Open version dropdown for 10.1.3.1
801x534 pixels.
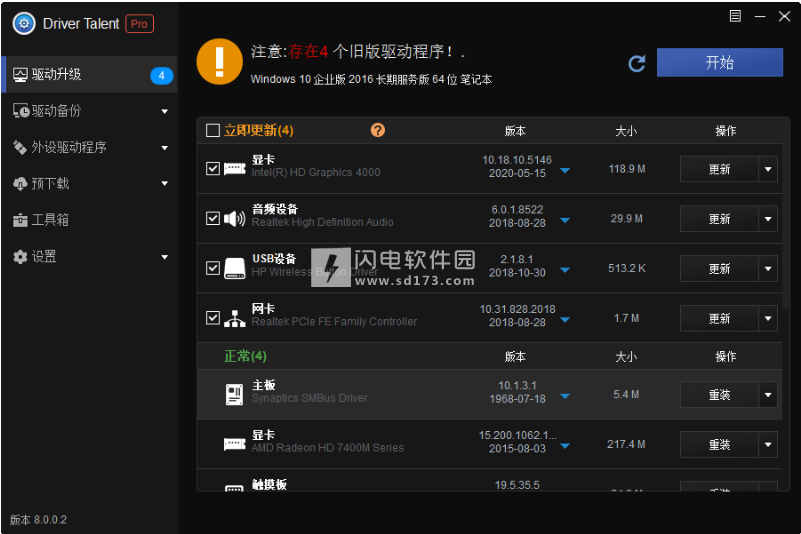tap(565, 397)
